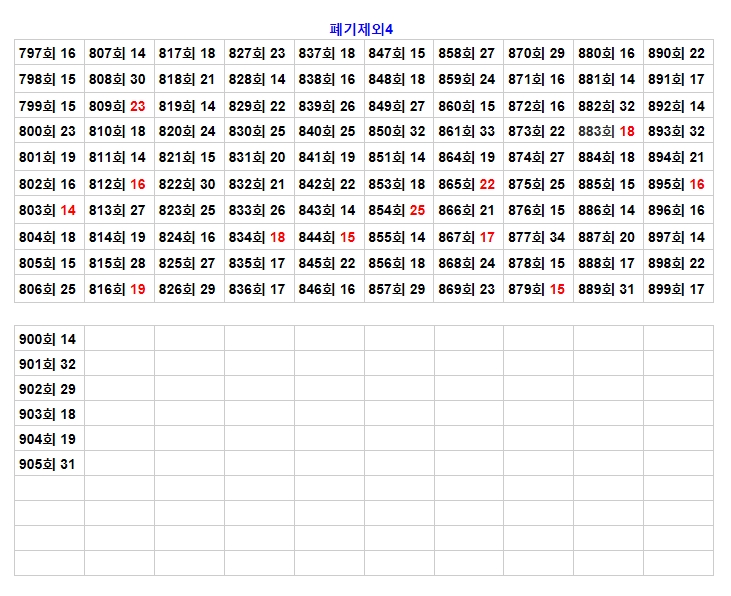Image resolution: width=731 pixels, height=596 pixels.
Task: Select the cell 797회 16
Action: click(x=48, y=53)
